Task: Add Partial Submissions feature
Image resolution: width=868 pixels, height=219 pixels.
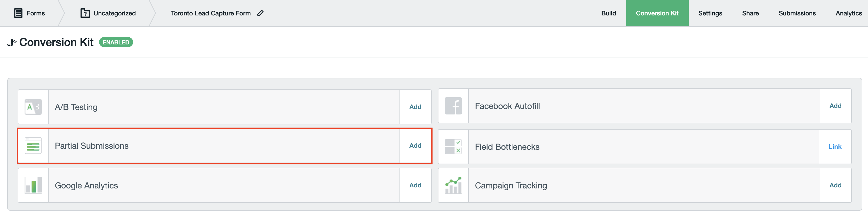Action: [x=415, y=146]
